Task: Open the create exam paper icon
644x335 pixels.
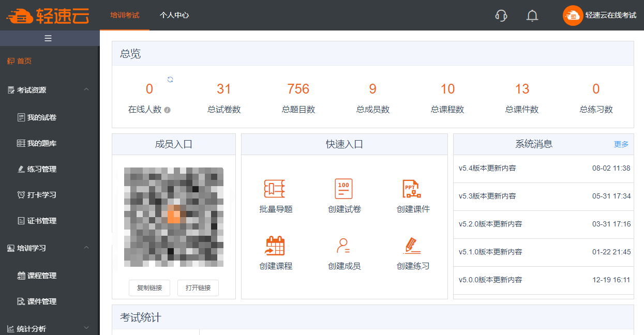Action: 343,189
